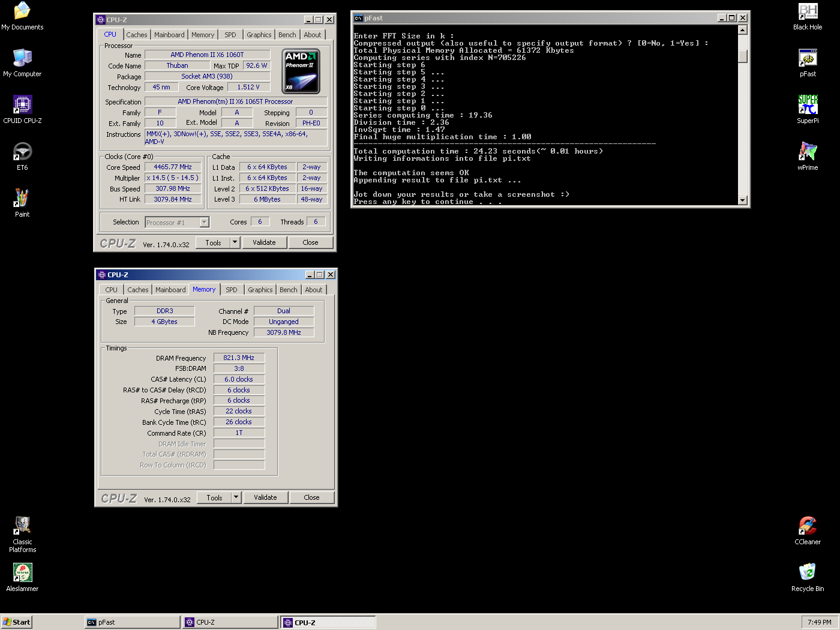
Task: Open the Memory tab in upper CPU-Z window
Action: tap(203, 35)
